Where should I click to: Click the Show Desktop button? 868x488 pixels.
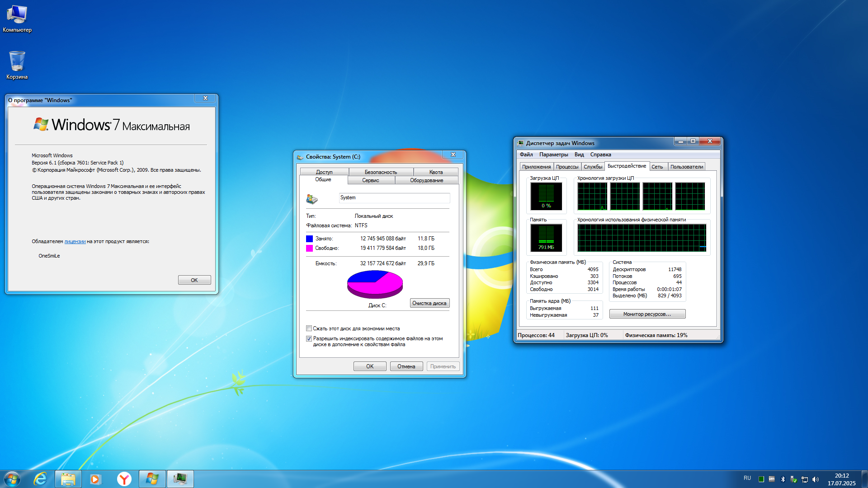point(864,479)
